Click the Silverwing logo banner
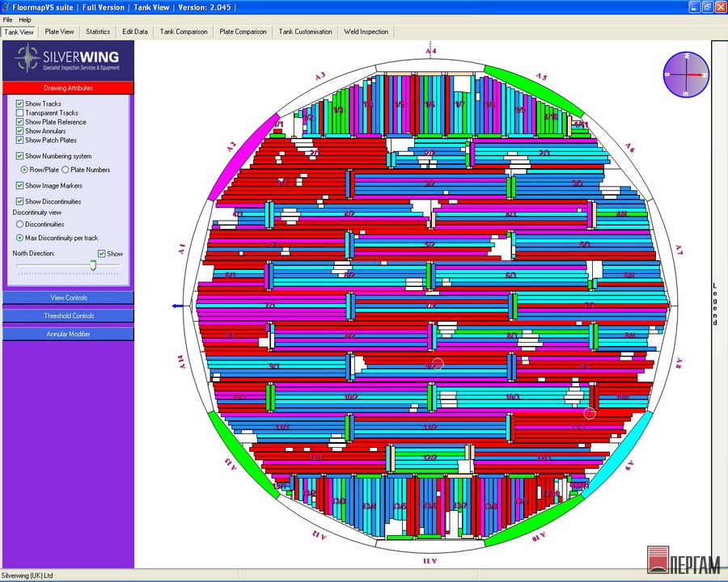 (68, 60)
